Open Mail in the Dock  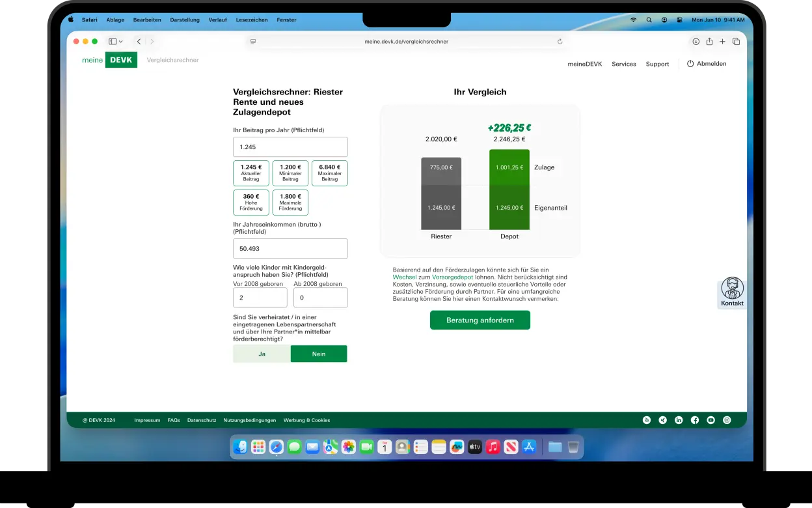click(x=312, y=447)
